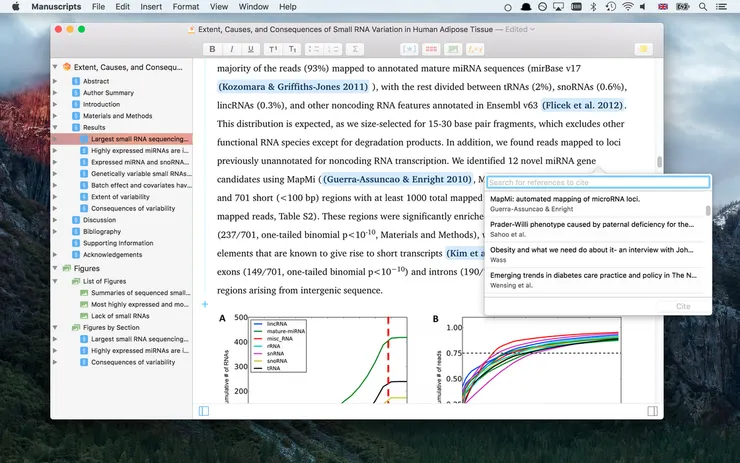Image resolution: width=740 pixels, height=463 pixels.
Task: Toggle underline formatting in the toolbar
Action: point(251,48)
